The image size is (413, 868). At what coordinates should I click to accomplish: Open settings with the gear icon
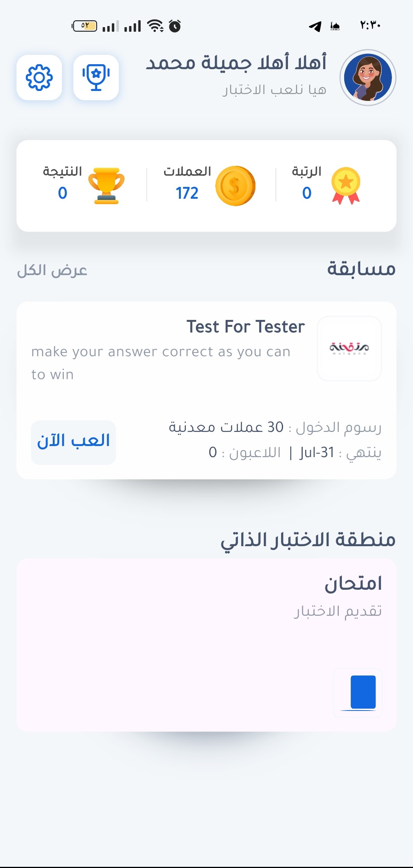click(39, 78)
